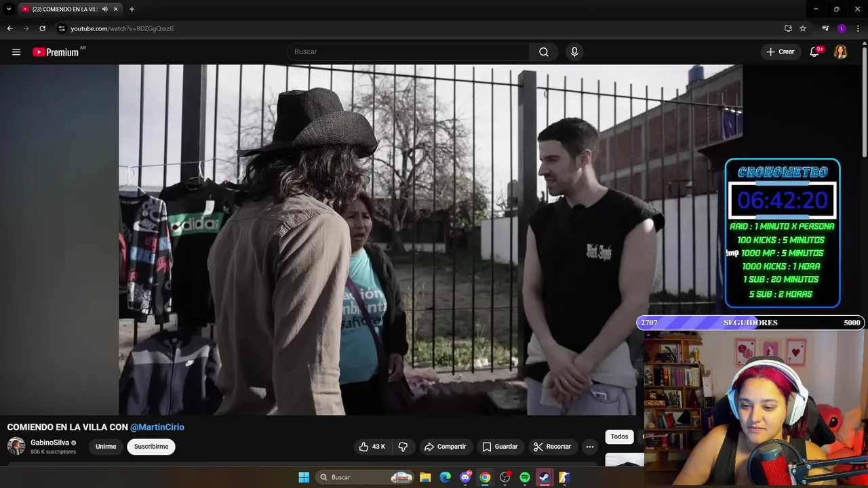Image resolution: width=868 pixels, height=488 pixels.
Task: Click the search magnifier button
Action: 544,52
